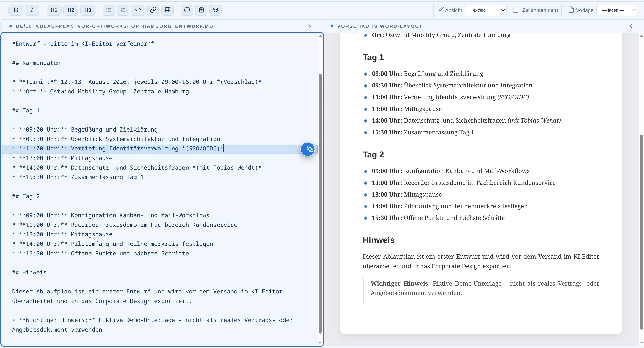This screenshot has width=644, height=348.
Task: Click the 'Hinweis' heading in preview
Action: 378,240
